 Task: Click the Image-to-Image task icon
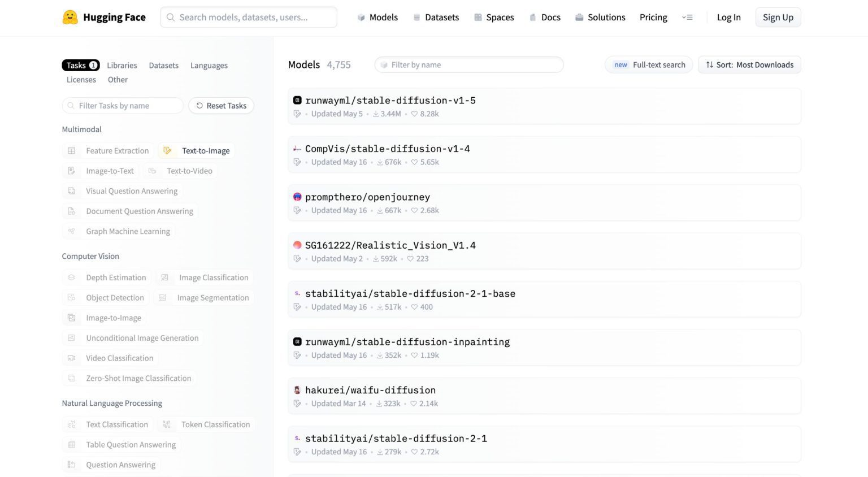tap(72, 318)
